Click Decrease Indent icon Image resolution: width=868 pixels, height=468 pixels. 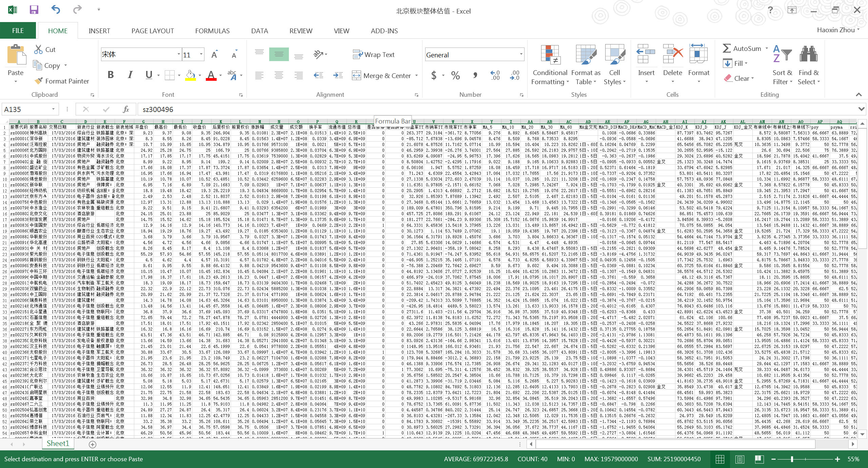[318, 75]
